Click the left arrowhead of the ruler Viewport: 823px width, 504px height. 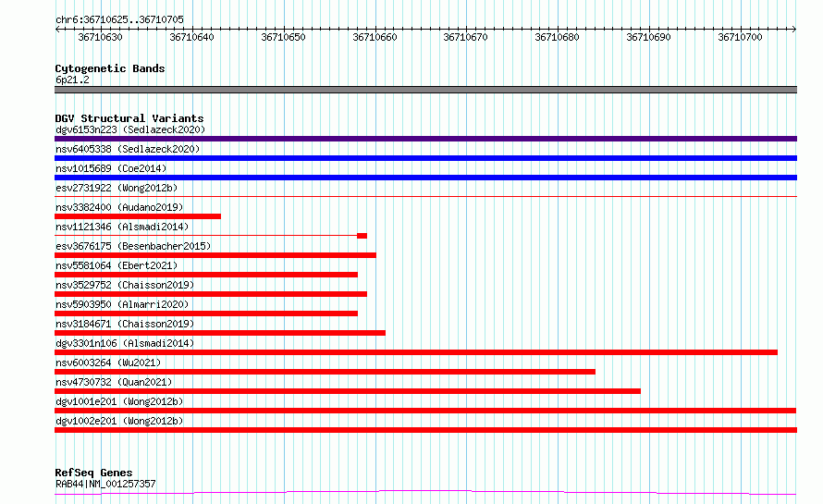[57, 29]
